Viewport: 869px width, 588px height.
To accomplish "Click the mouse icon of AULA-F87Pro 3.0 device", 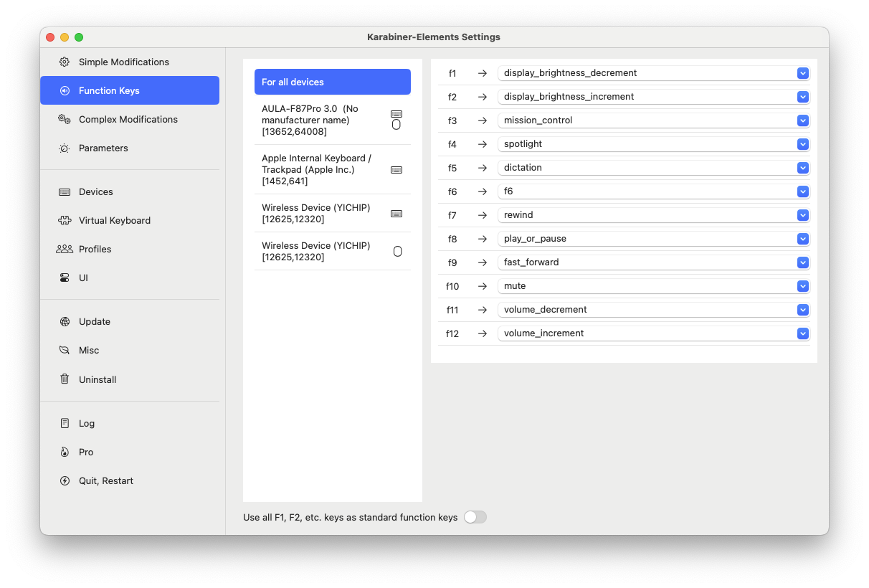I will 396,125.
